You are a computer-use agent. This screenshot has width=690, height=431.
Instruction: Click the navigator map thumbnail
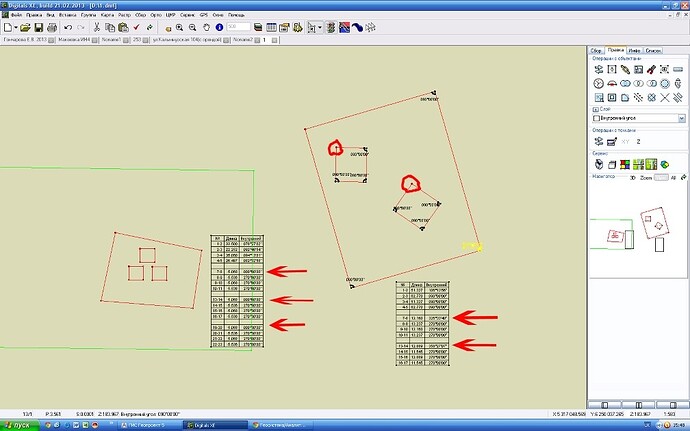coord(638,229)
